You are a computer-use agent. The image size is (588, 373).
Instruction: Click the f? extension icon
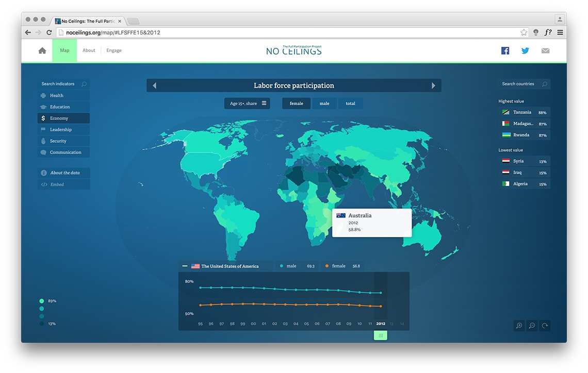pos(548,32)
